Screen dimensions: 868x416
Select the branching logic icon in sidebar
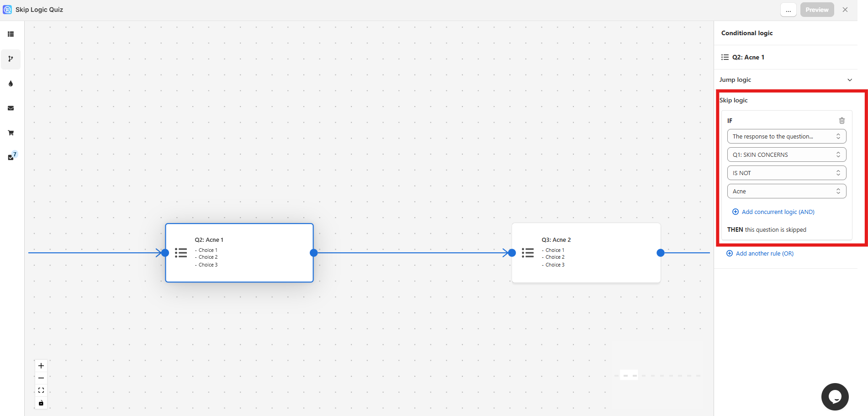(11, 59)
